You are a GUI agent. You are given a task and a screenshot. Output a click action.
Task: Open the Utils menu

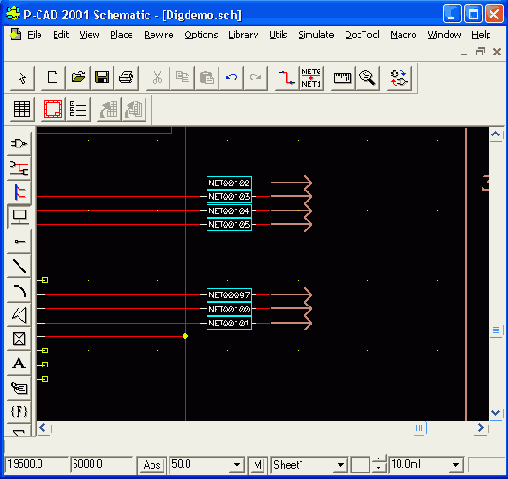point(278,35)
